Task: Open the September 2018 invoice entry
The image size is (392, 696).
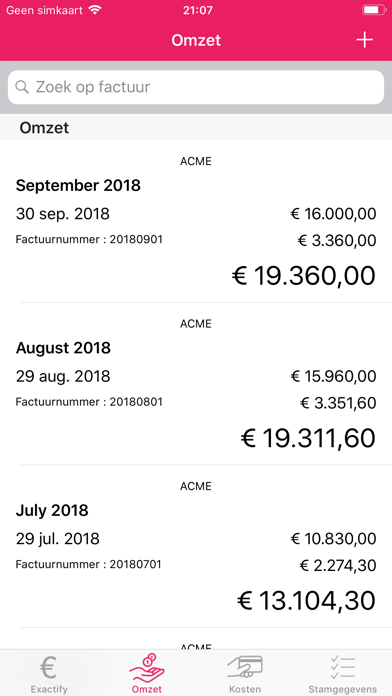Action: pyautogui.click(x=196, y=221)
